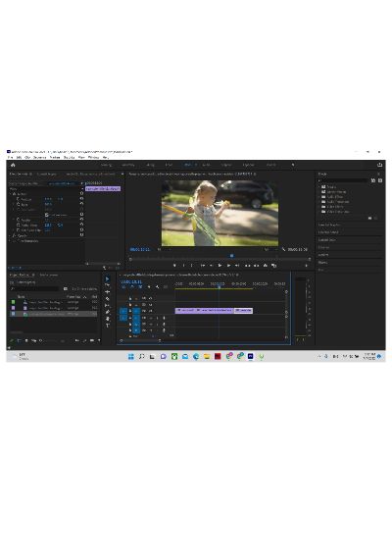The width and height of the screenshot is (392, 554).
Task: Click the Home icon in top bar
Action: click(13, 165)
